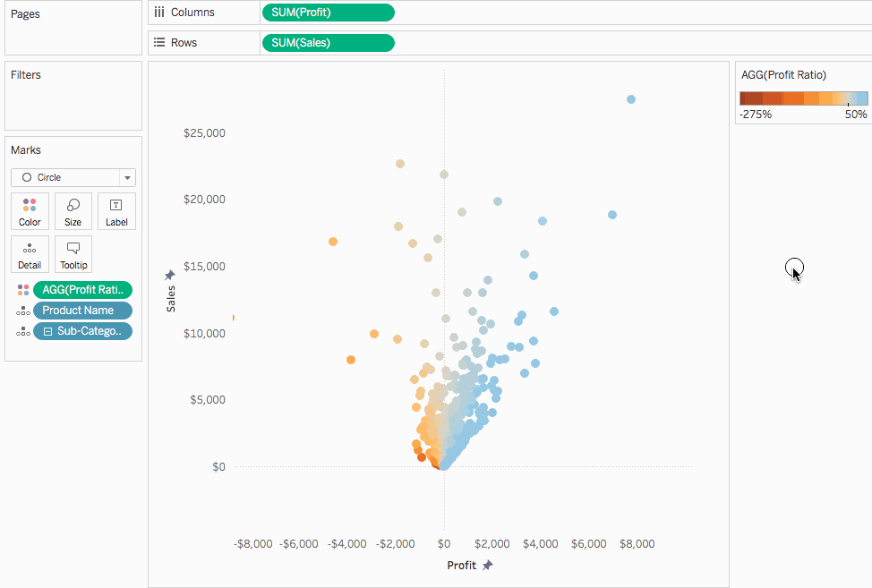Screen dimensions: 872x588
Task: Open the Tooltip marks card
Action: 73,254
